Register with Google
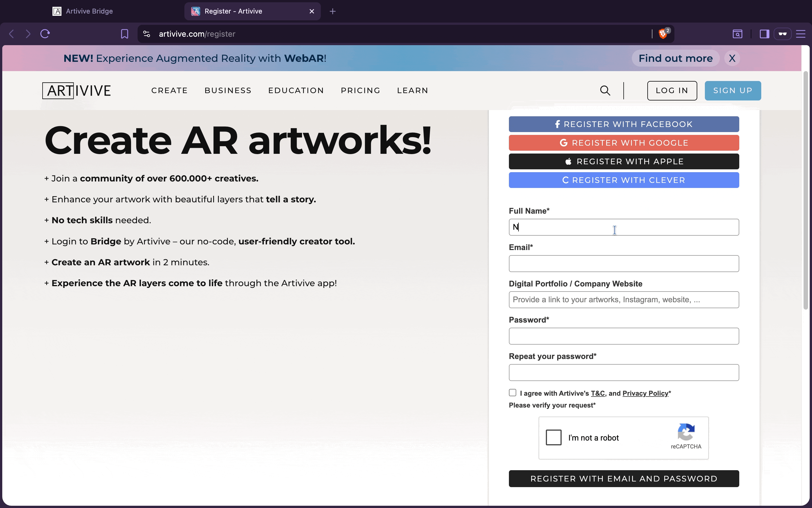 [x=624, y=143]
